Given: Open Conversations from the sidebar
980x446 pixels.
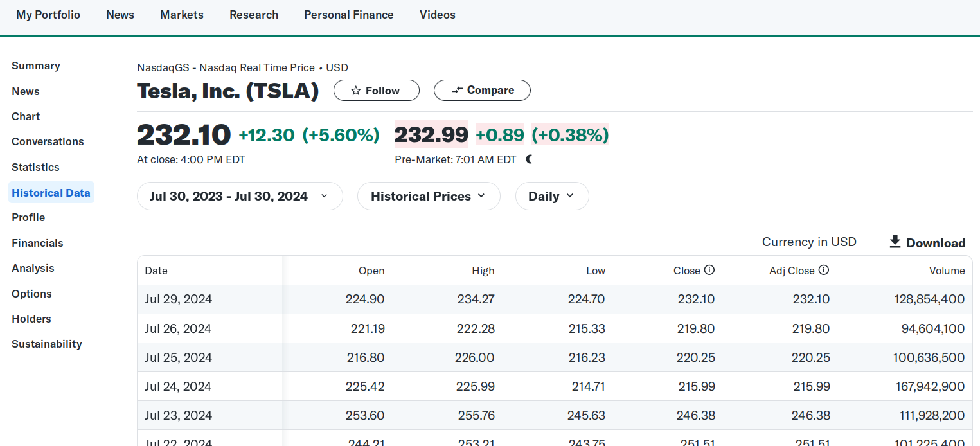Looking at the screenshot, I should 48,141.
